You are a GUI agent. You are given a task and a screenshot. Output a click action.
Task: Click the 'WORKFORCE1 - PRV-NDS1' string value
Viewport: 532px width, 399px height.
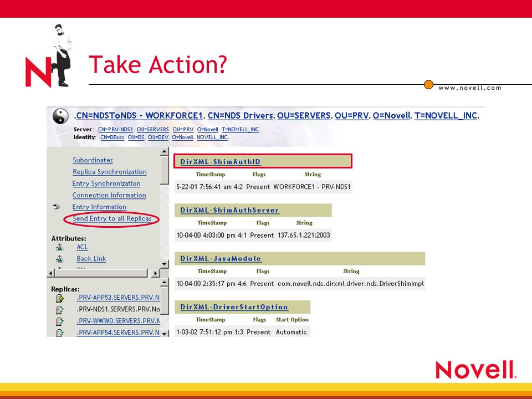pos(312,187)
